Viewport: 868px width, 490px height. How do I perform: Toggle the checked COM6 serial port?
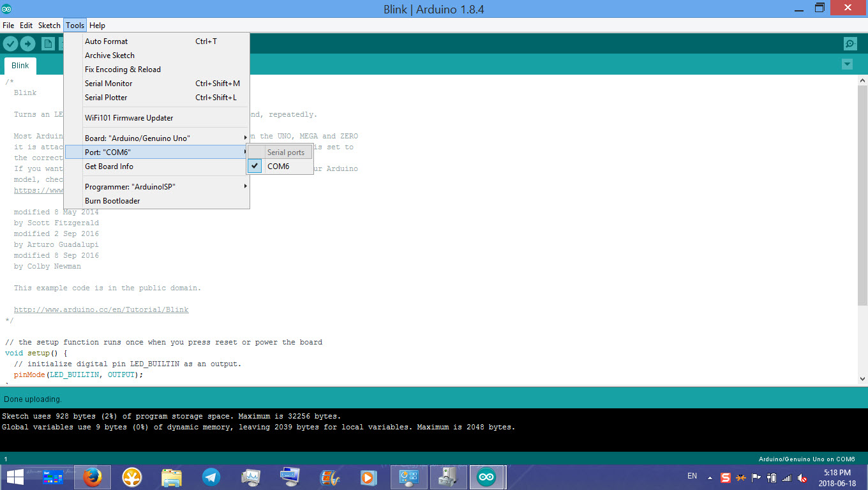point(280,167)
